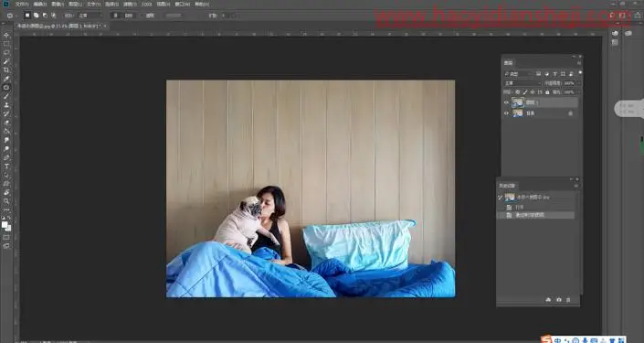Select the Brush tool
Viewport: 644px width, 343px height.
click(x=6, y=96)
